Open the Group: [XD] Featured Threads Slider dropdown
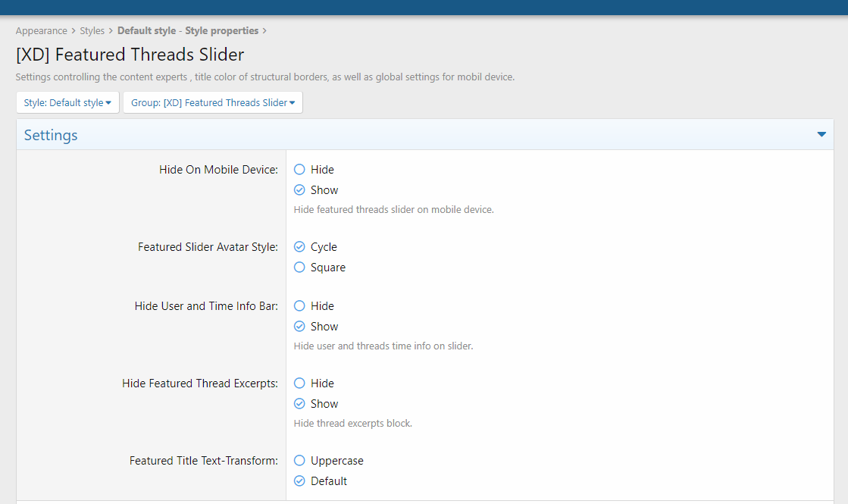The width and height of the screenshot is (848, 504). 213,103
